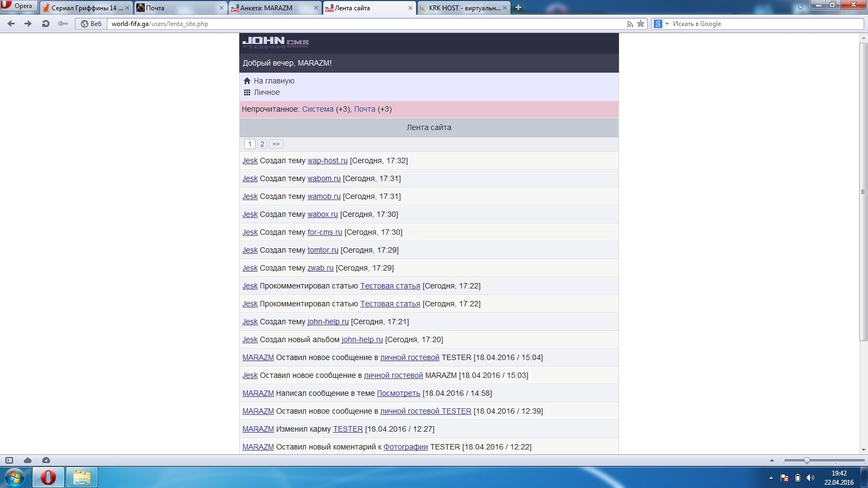Click the Opera Turbo speedometer icon
This screenshot has width=868, height=488.
pos(46,460)
